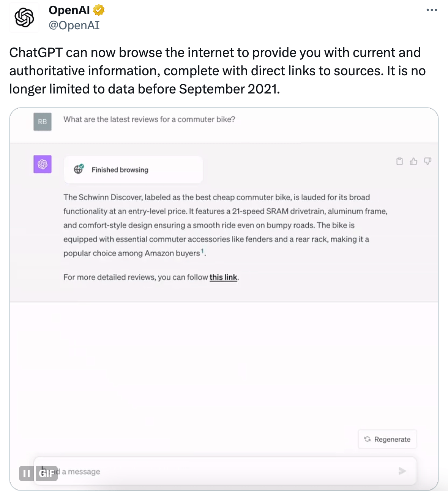Copy ChatGPT's response using the clipboard icon
Viewport: 448px width, 491px height.
399,161
